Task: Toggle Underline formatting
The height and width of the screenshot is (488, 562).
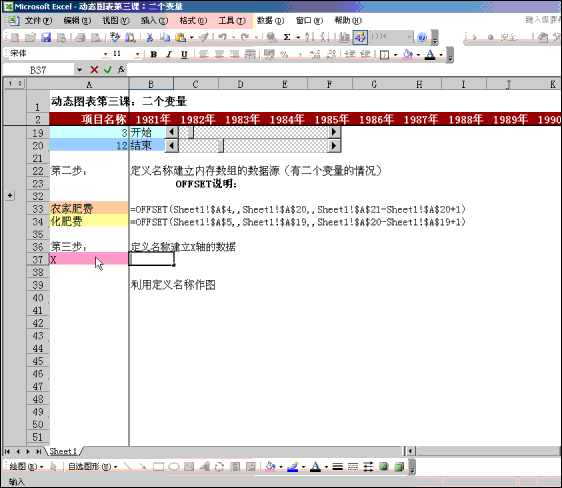Action: pos(184,54)
